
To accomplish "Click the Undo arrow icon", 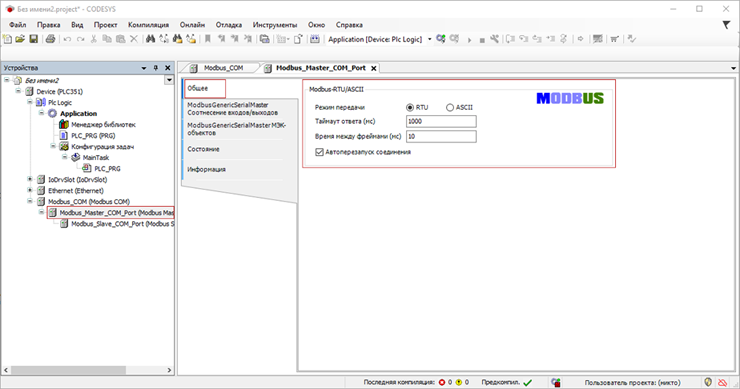I will click(67, 39).
